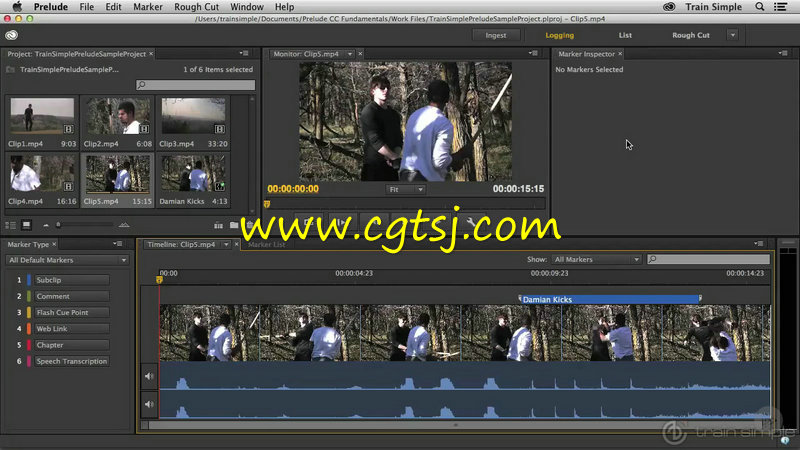Image resolution: width=800 pixels, height=450 pixels.
Task: Click the clip badge icon on Clip4.mp4
Action: pyautogui.click(x=68, y=186)
